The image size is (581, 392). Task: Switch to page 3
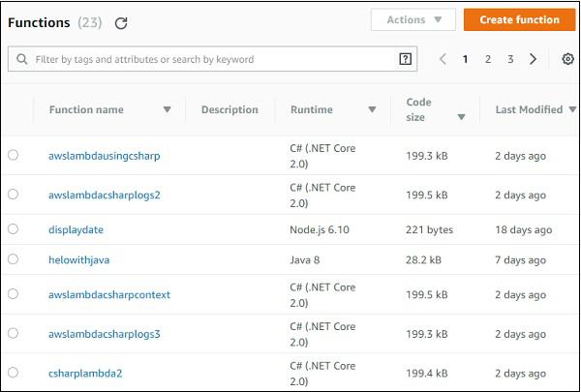510,59
